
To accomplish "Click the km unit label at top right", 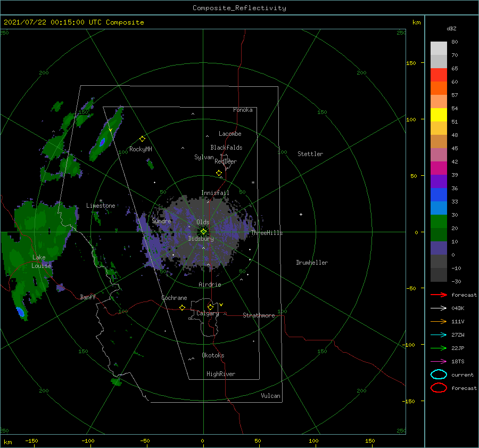I will click(417, 22).
